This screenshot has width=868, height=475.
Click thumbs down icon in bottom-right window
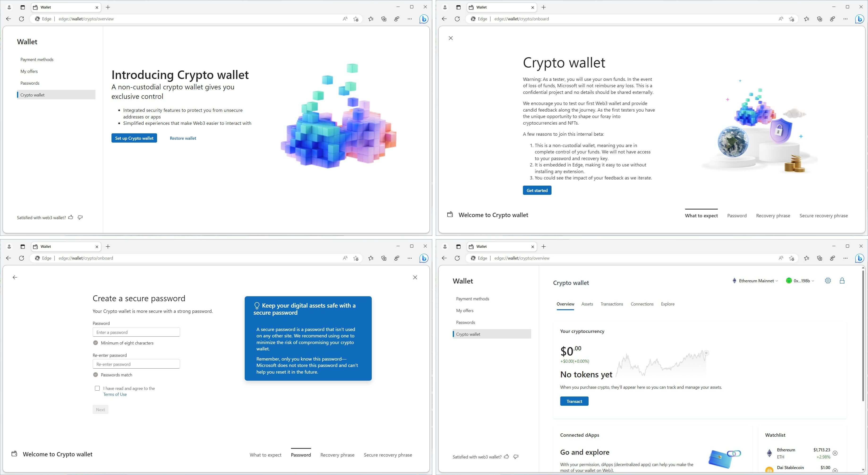pos(516,457)
